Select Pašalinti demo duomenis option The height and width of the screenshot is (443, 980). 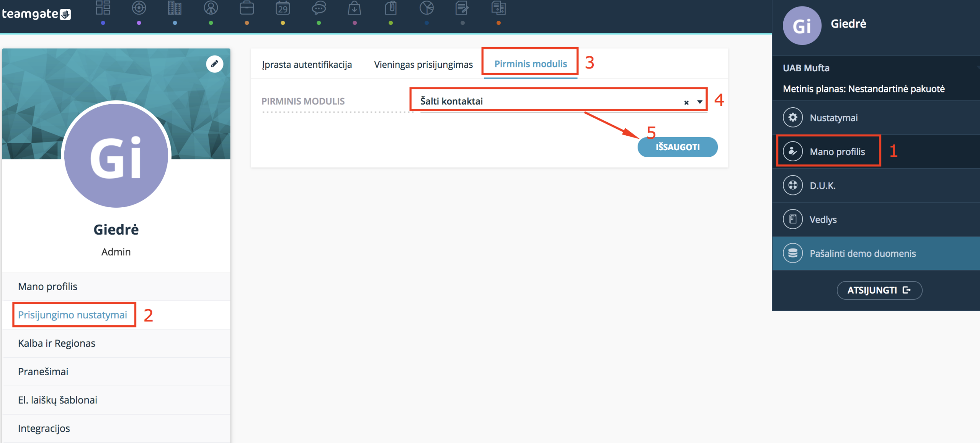tap(876, 253)
